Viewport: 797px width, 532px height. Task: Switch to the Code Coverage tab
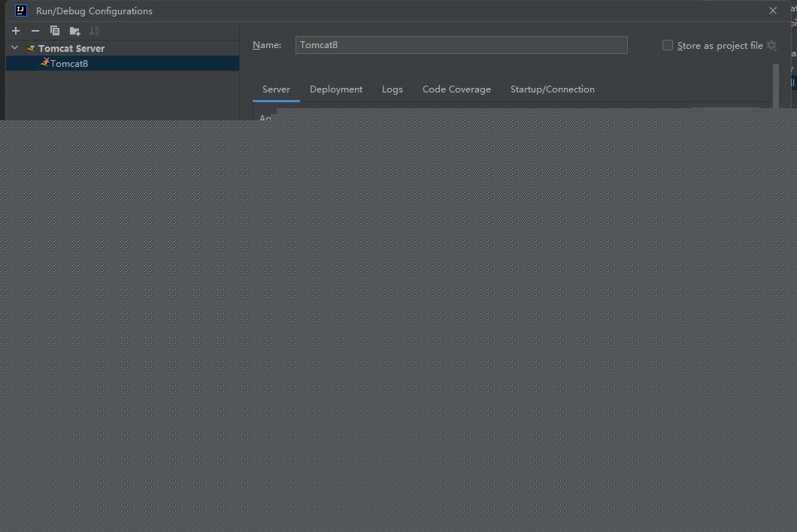tap(456, 89)
